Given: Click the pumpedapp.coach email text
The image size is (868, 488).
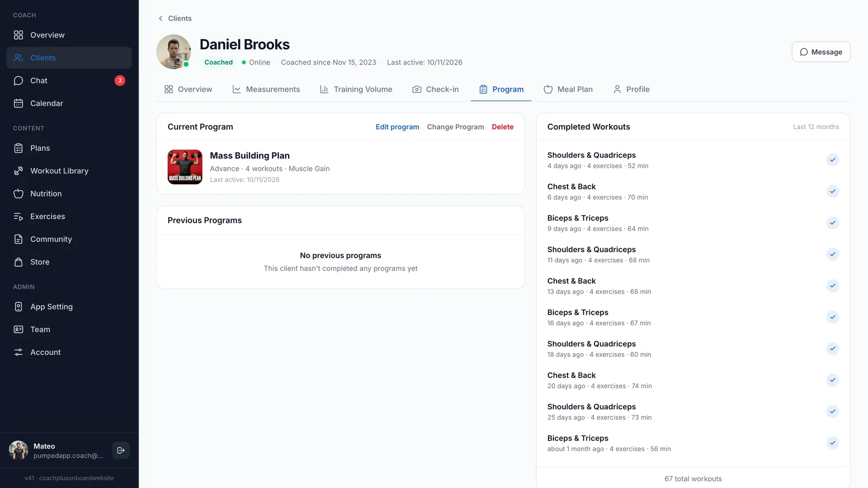Looking at the screenshot, I should tap(68, 455).
